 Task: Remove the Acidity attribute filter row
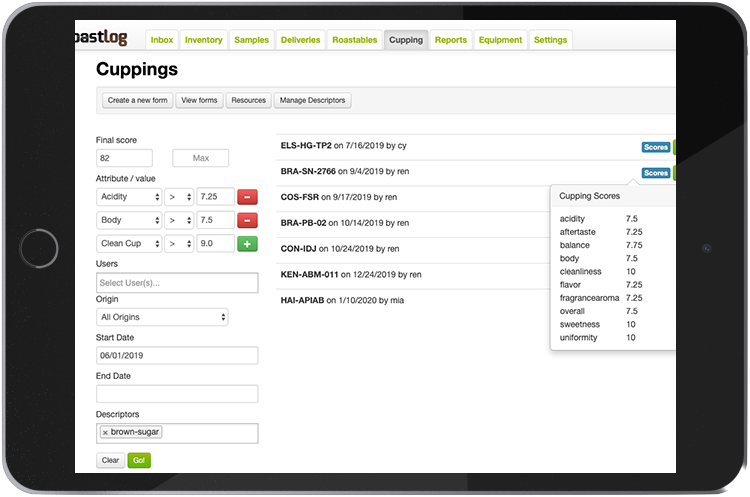(x=248, y=197)
